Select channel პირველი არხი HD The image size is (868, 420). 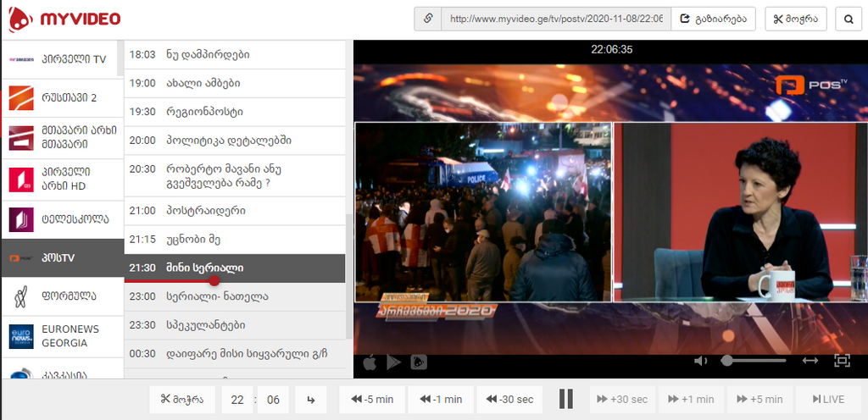[x=63, y=179]
